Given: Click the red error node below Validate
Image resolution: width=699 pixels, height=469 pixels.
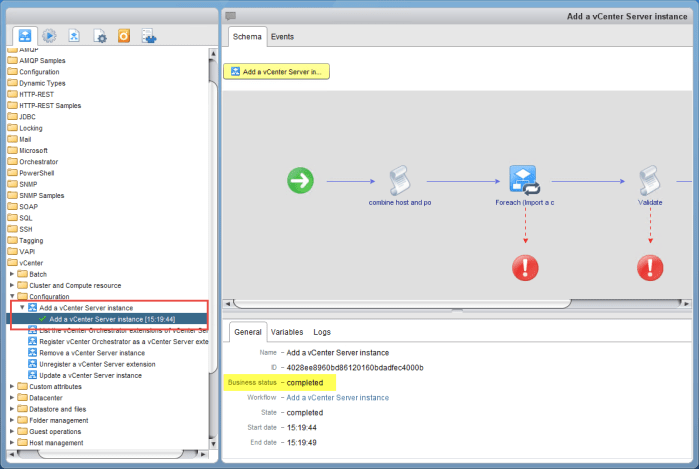Looking at the screenshot, I should (x=650, y=268).
